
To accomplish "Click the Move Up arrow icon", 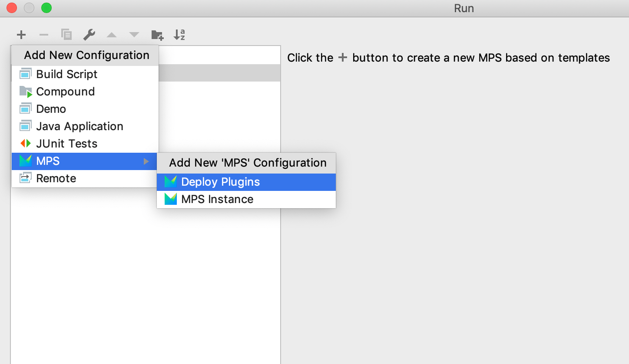I will coord(112,35).
